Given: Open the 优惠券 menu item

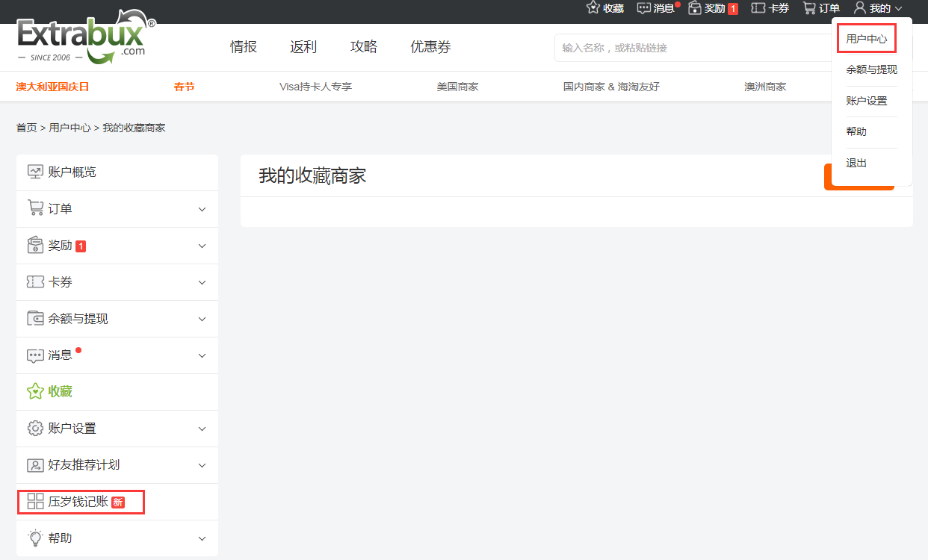Looking at the screenshot, I should 430,46.
